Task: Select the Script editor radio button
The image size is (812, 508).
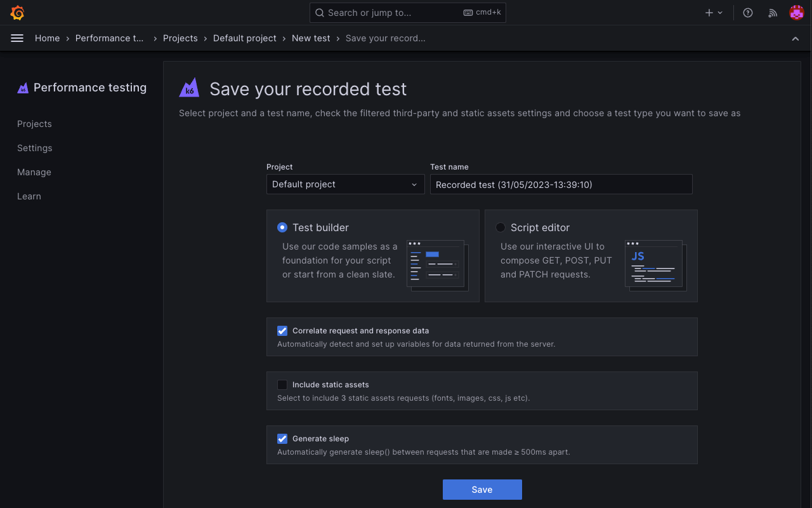Action: click(x=501, y=227)
